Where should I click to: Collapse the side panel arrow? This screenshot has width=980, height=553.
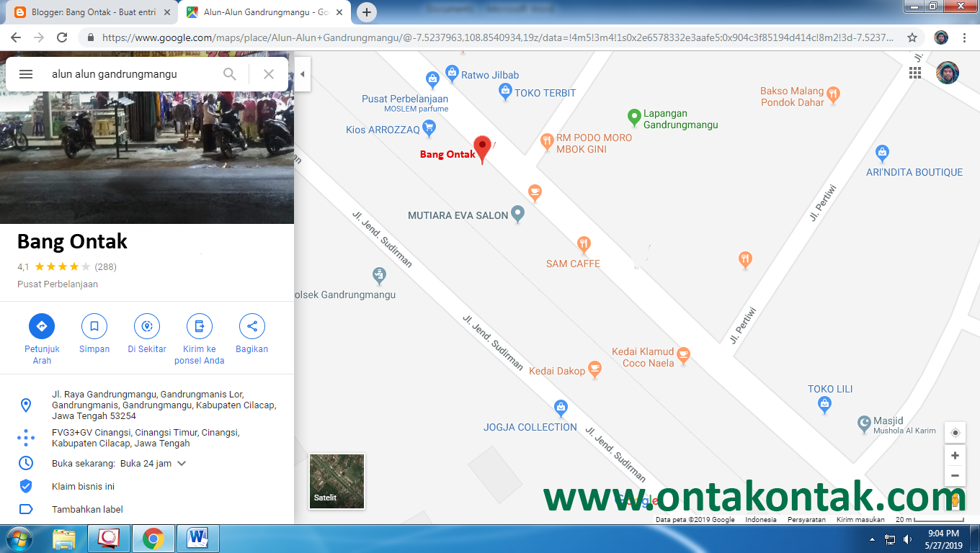click(302, 74)
